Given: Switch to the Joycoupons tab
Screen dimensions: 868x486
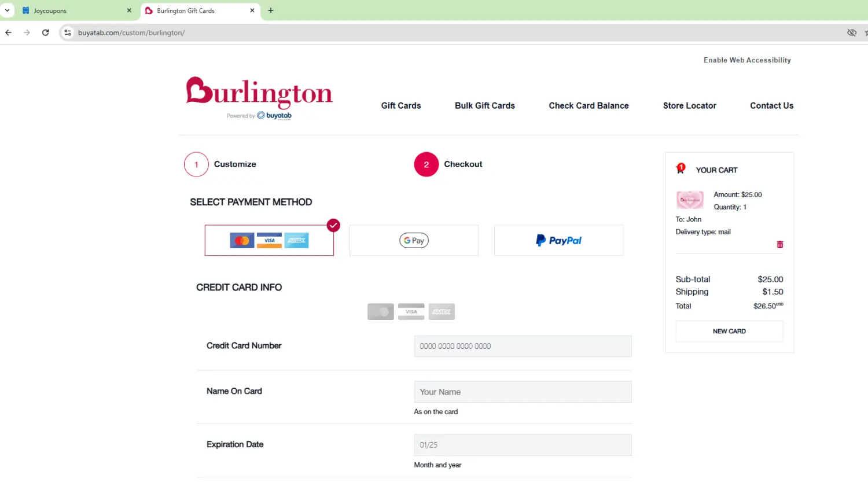Looking at the screenshot, I should click(76, 10).
